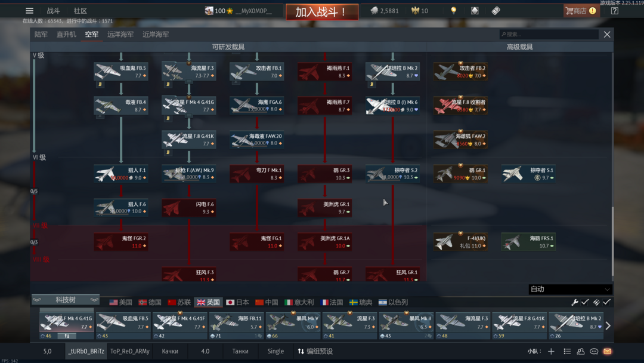Select premium 攻击者 FB.2 aircraft
Viewport: 644px width, 363px height.
coord(460,71)
